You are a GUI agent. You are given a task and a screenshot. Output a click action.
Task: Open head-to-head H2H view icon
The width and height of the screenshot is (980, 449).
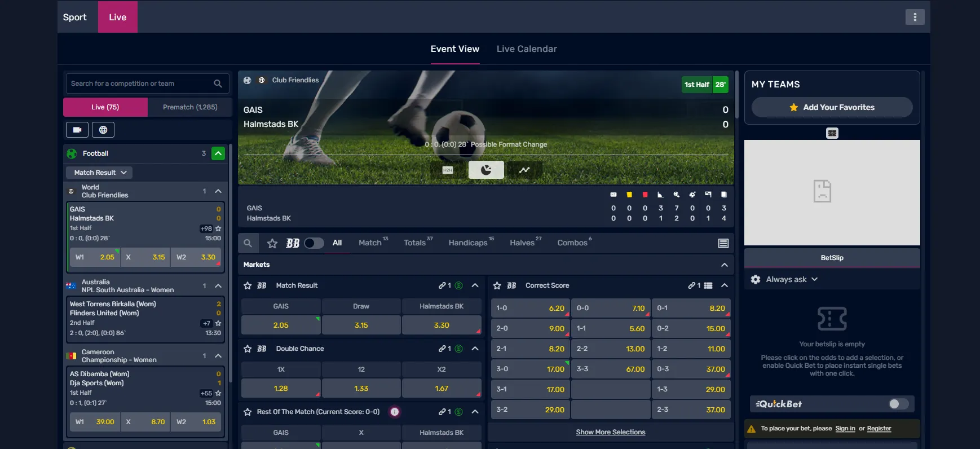point(448,170)
